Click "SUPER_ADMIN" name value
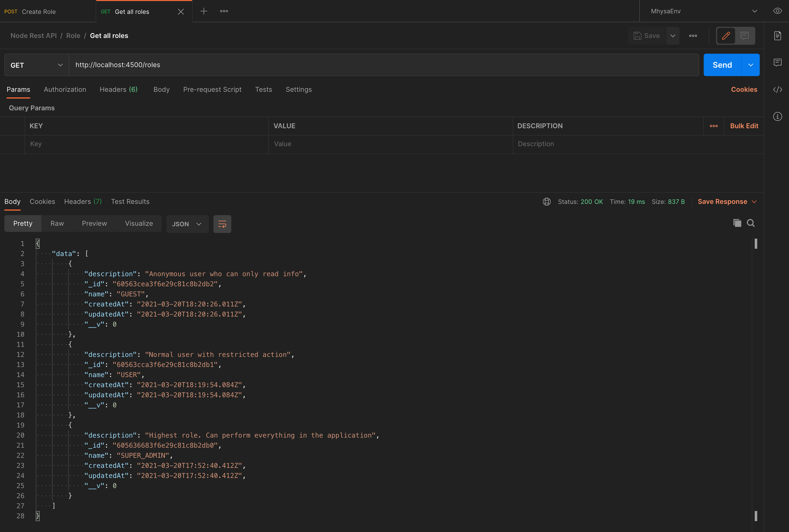Image resolution: width=789 pixels, height=532 pixels. [x=143, y=455]
